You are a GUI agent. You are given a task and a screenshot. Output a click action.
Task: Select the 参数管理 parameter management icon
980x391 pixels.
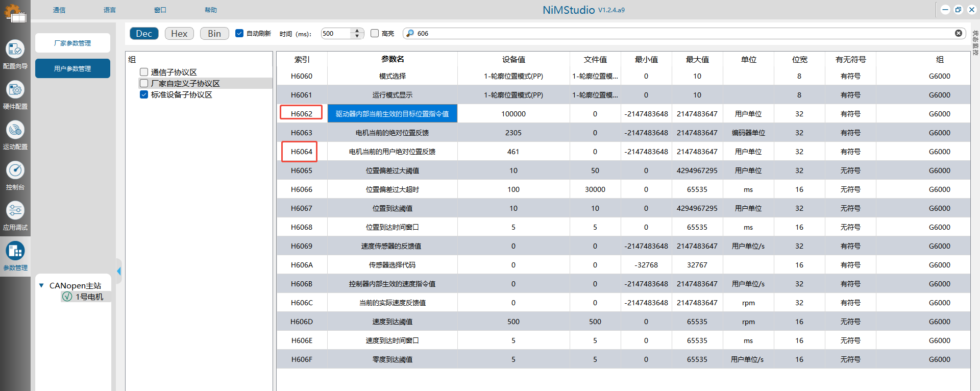point(15,251)
